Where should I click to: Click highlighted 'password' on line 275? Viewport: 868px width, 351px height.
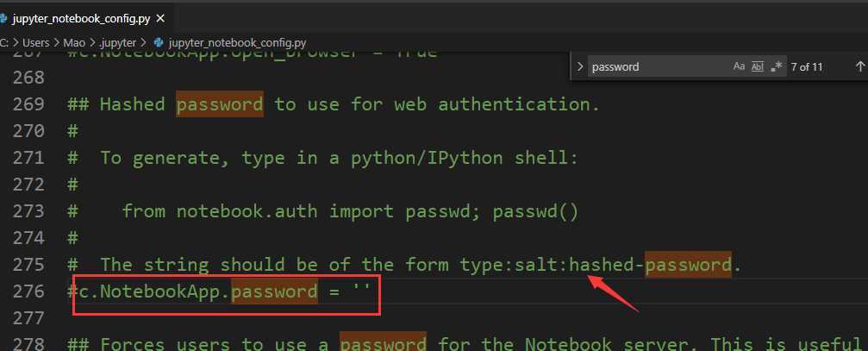[689, 265]
